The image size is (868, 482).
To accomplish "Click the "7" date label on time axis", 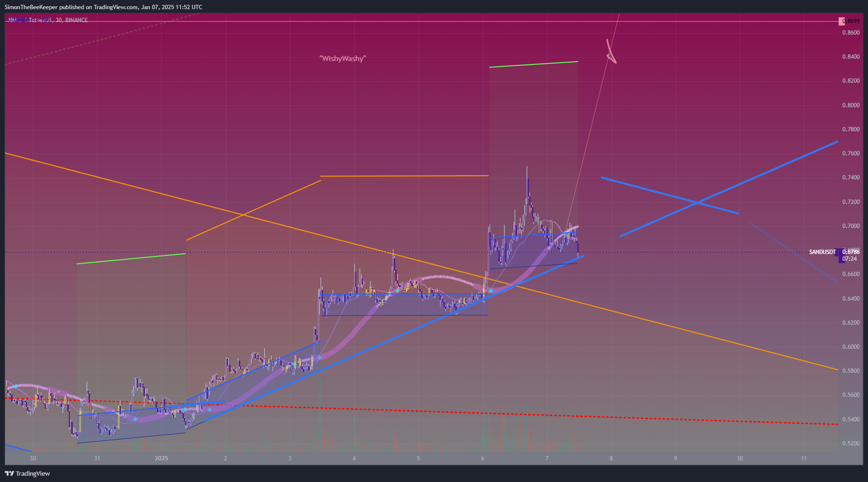I will pyautogui.click(x=547, y=458).
